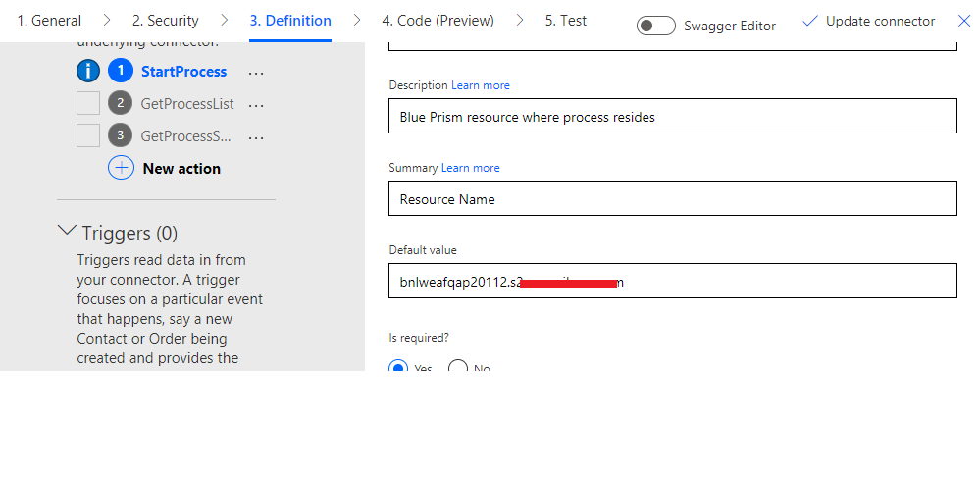This screenshot has height=480, width=980.
Task: Tick the checkbox beside GetProcessList
Action: [x=88, y=103]
